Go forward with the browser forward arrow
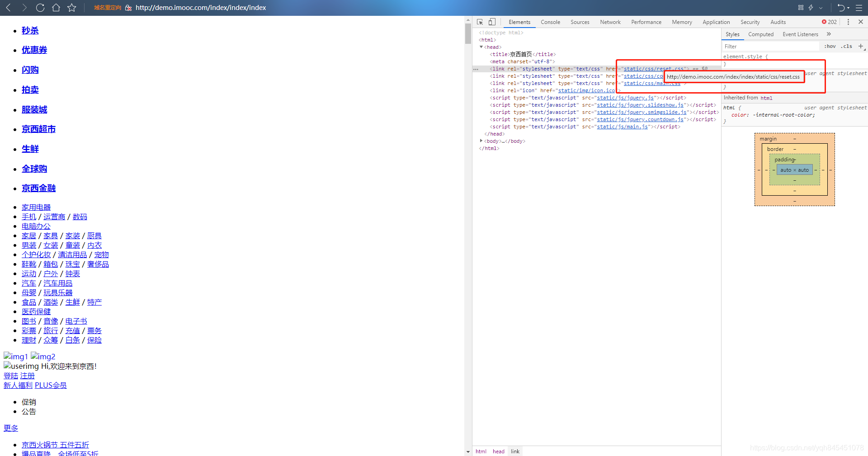Screen dimensions: 868x456 (24, 8)
